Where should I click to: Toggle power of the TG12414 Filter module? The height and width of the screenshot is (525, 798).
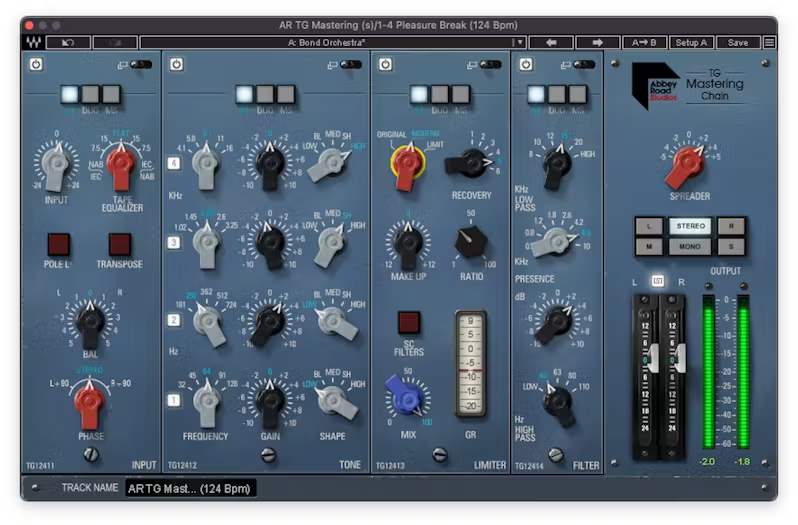[526, 64]
